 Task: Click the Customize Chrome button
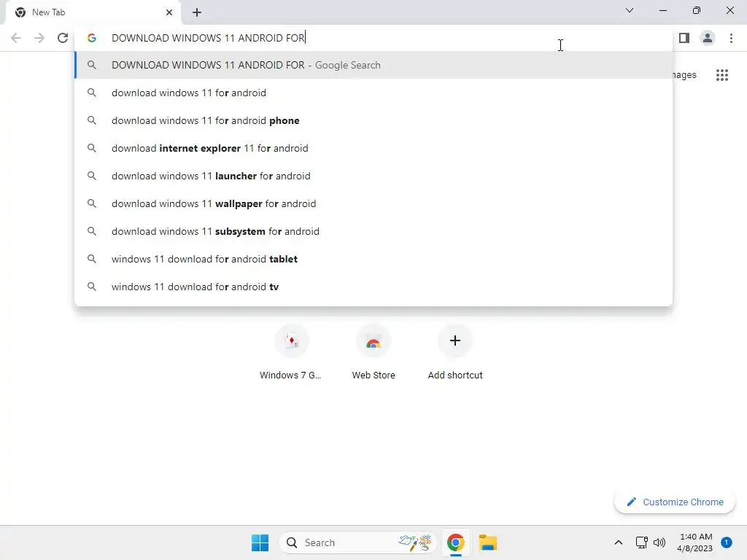click(675, 502)
